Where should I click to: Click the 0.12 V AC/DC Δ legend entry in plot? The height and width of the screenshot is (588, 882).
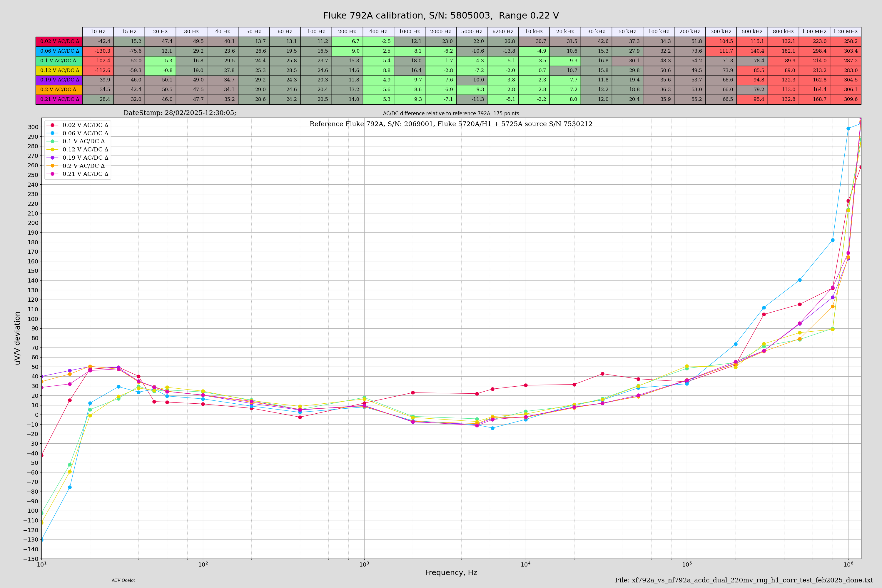(77, 150)
